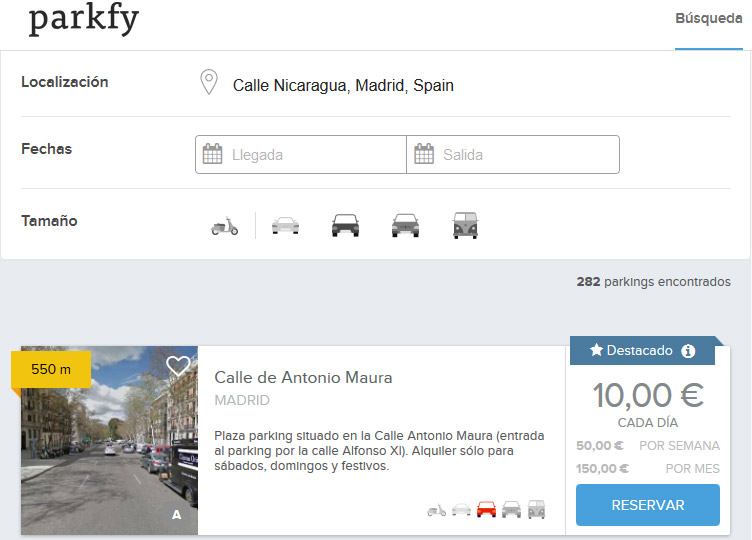Viewport: 752px width, 540px height.
Task: Click the listing's red car icon
Action: 486,509
